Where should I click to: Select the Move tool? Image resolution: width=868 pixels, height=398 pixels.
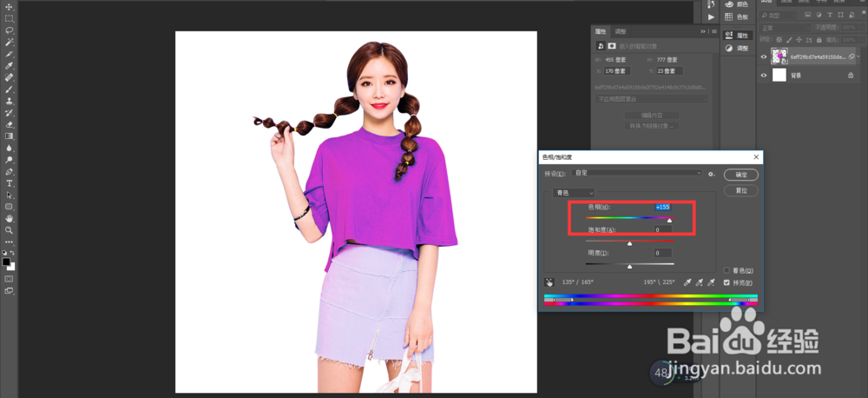tap(9, 7)
